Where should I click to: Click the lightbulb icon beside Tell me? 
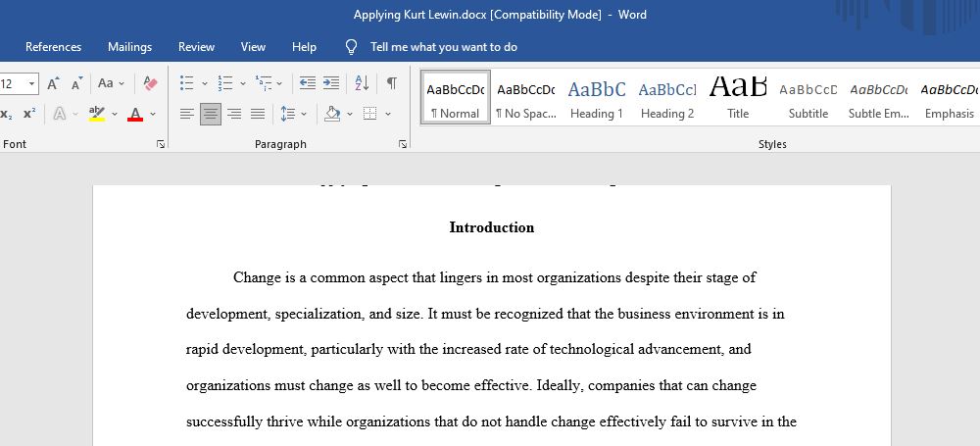(352, 47)
